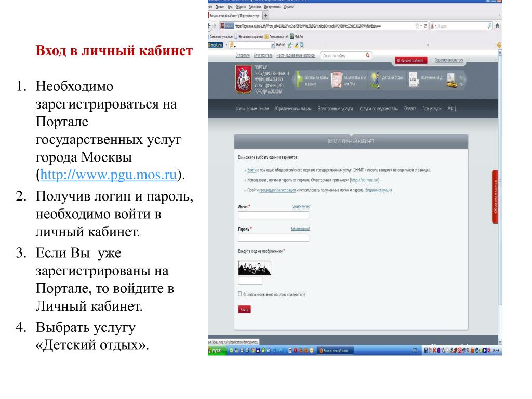
Task: Go to 'Физическим лицам' section
Action: [x=252, y=109]
